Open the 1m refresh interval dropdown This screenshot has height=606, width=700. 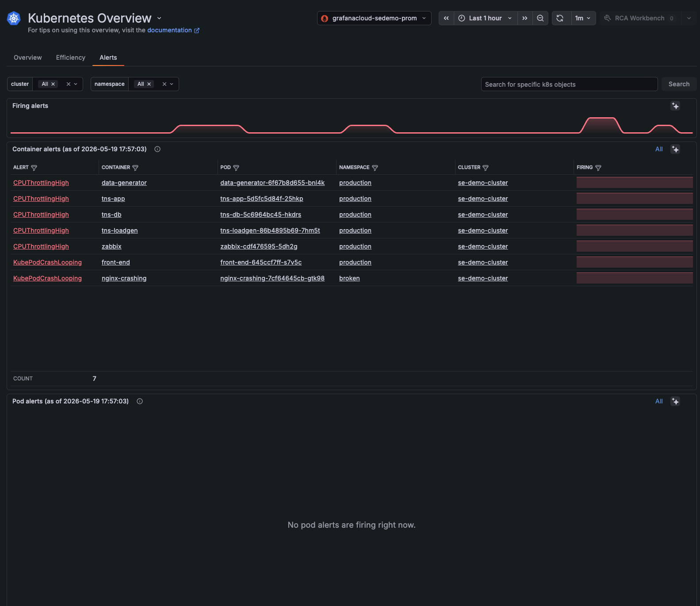[583, 18]
